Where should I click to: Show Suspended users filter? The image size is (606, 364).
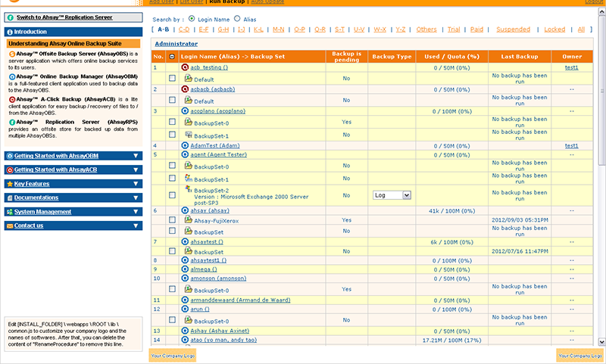click(514, 30)
